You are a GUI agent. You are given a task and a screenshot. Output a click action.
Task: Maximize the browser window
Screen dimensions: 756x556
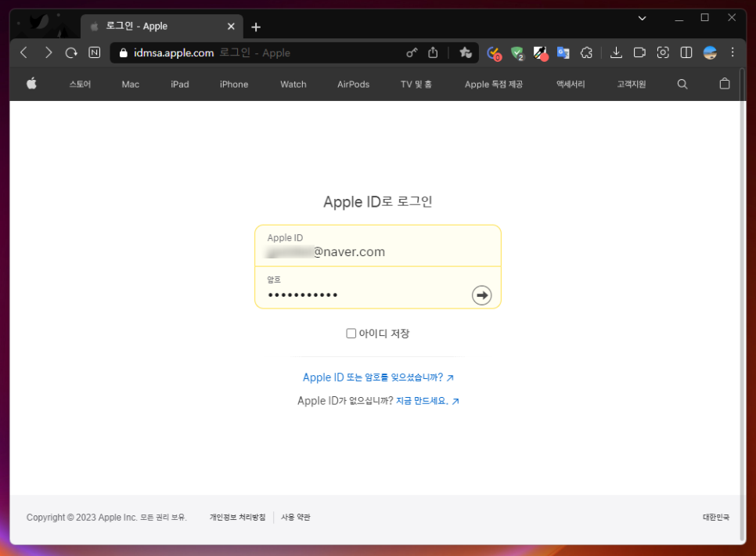[704, 18]
